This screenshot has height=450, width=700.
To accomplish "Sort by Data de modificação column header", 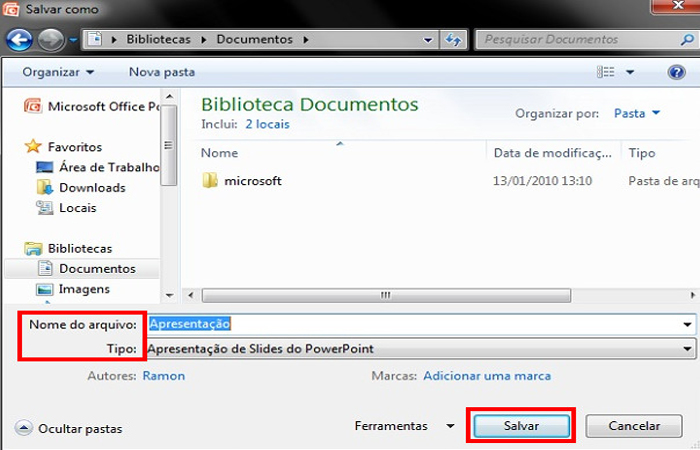I will click(x=553, y=153).
